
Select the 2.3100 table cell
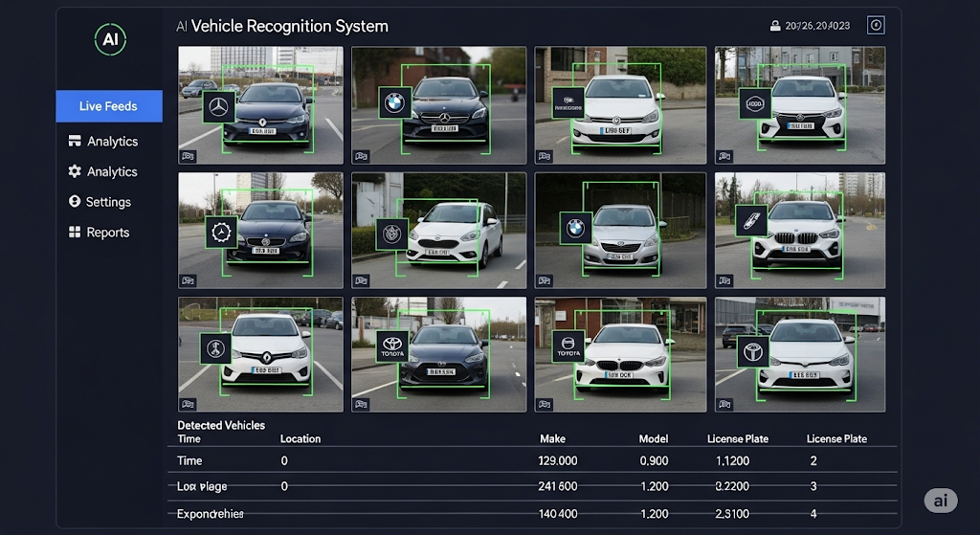coord(732,514)
